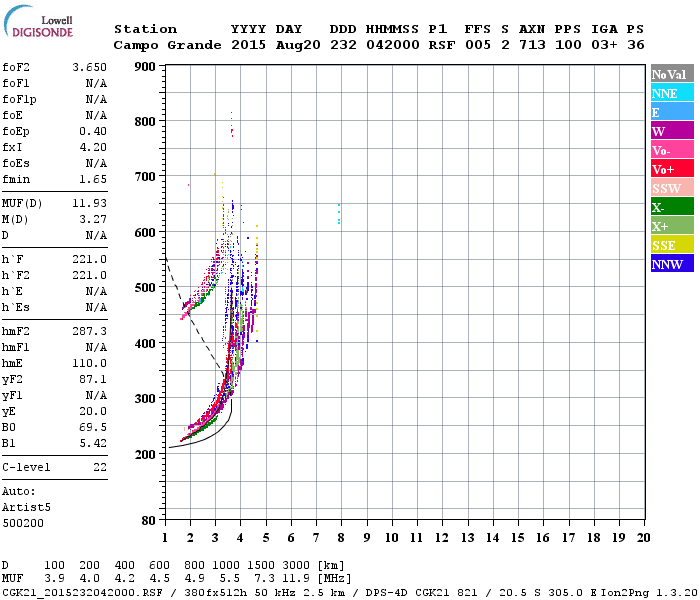
Task: Click the Ion2Png 1.3.20 version text
Action: 649,592
